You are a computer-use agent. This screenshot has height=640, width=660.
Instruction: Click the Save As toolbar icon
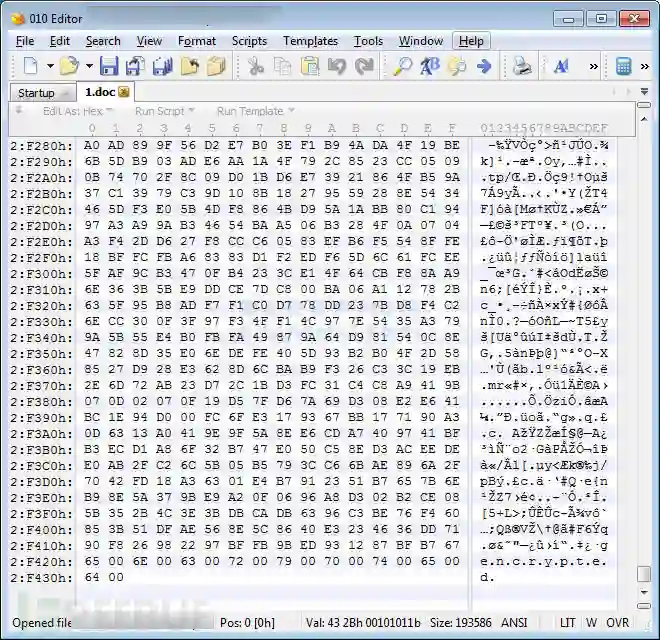coord(136,66)
